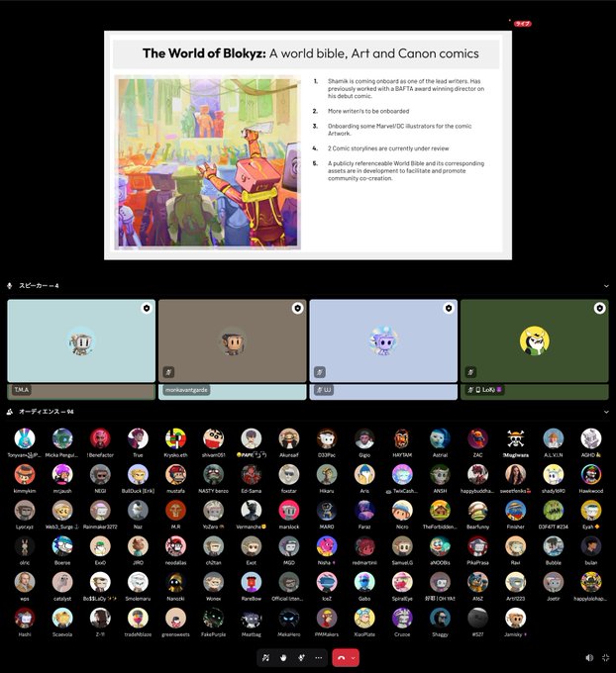Click muted mic badge on LoKi tile
The width and height of the screenshot is (616, 673).
pyautogui.click(x=470, y=372)
